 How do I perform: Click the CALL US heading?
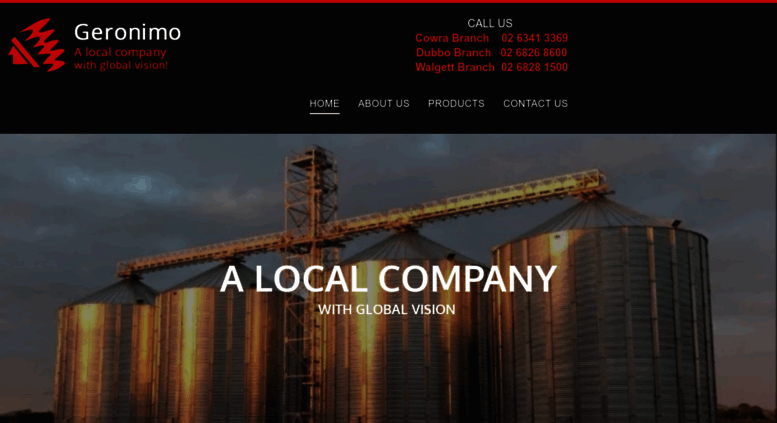(490, 23)
